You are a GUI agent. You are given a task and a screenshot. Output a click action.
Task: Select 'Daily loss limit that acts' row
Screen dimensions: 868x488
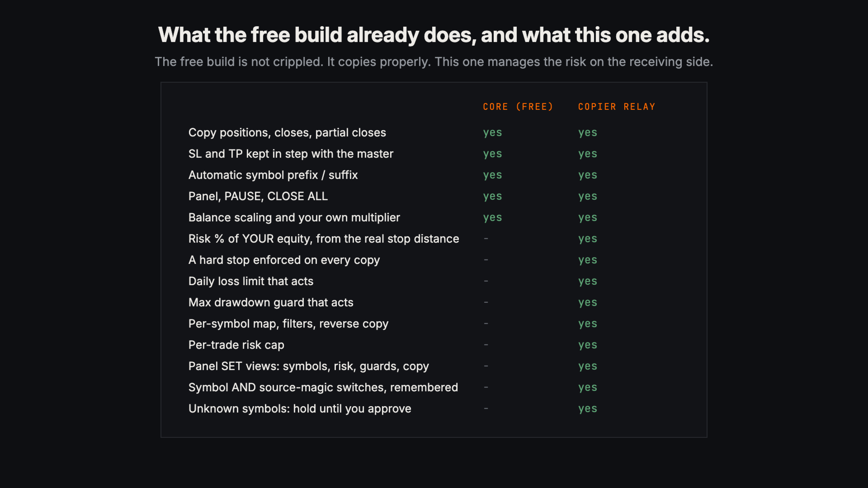coord(434,281)
